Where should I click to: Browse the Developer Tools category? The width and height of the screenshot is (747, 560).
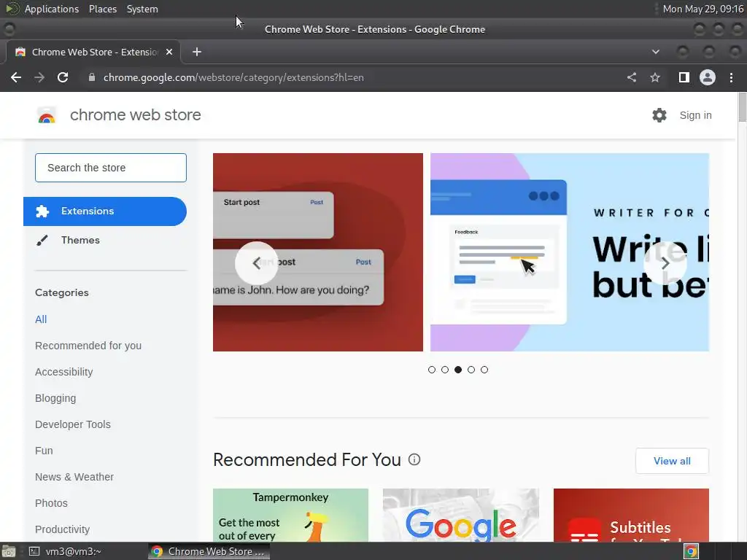(x=72, y=424)
